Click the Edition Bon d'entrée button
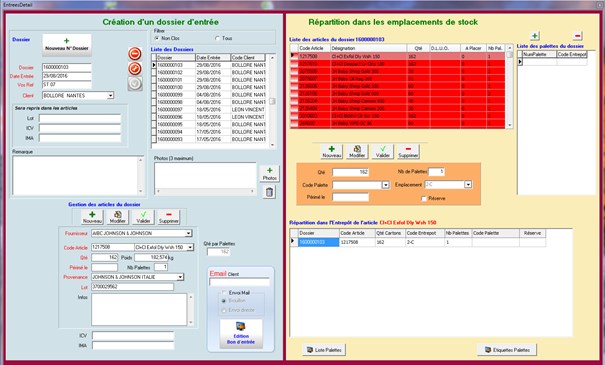The image size is (605, 365). 241,334
